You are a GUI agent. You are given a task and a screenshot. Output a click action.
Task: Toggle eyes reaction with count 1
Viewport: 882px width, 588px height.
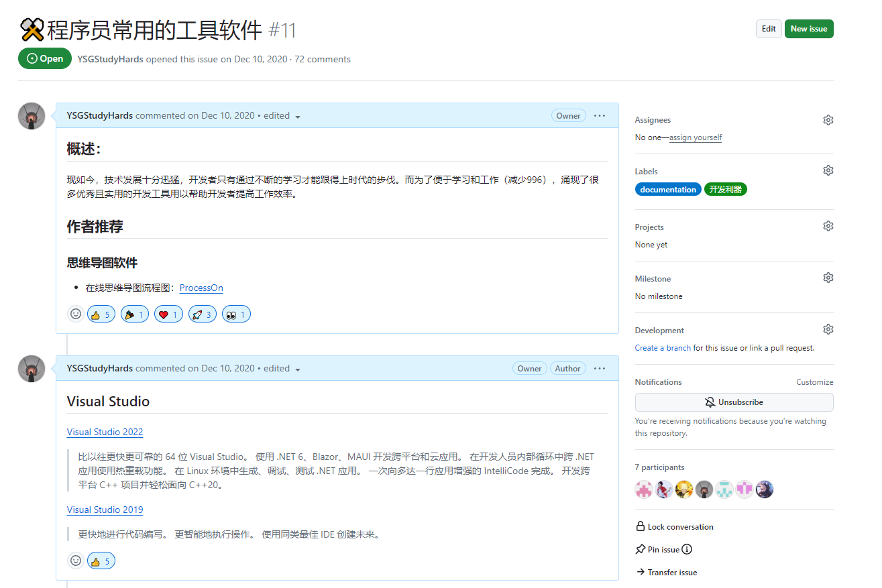[x=236, y=314]
